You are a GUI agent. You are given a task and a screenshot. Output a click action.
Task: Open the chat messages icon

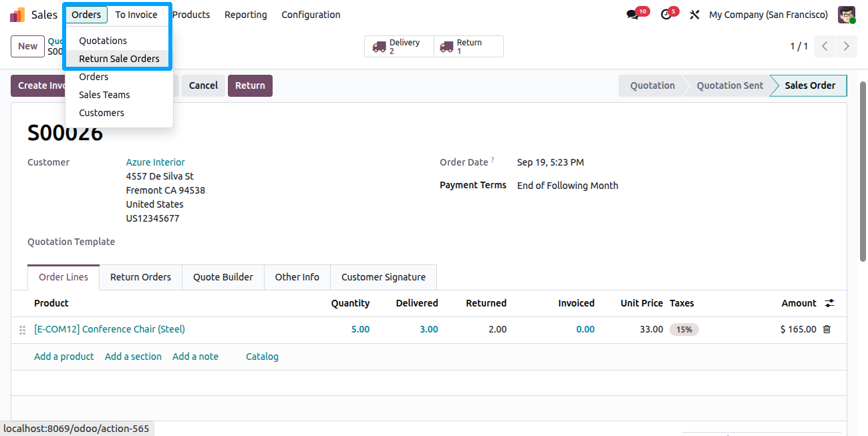[x=632, y=15]
